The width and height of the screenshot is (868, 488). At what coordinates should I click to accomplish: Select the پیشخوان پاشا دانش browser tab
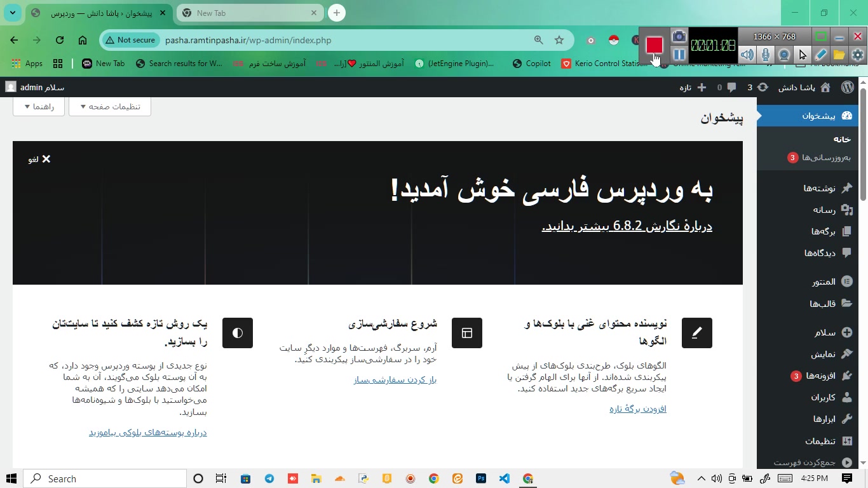pos(98,13)
